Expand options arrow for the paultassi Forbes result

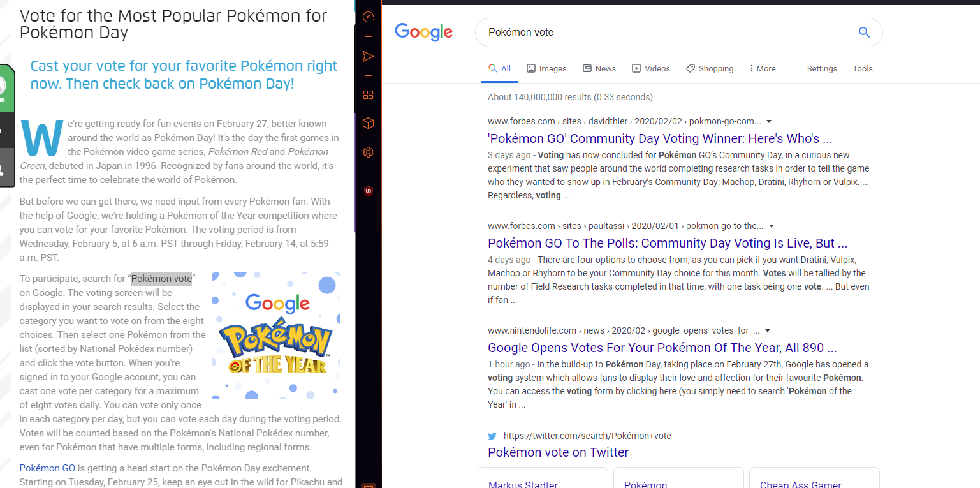(x=772, y=226)
